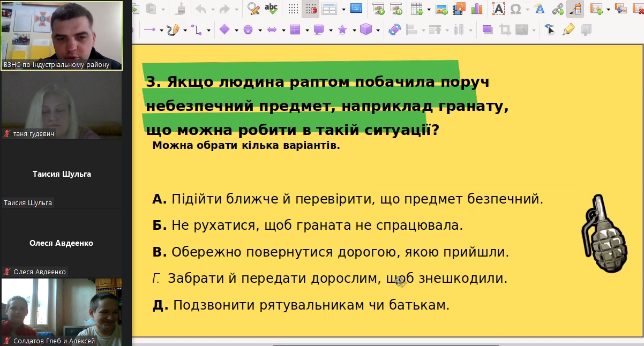Toggle Display Grid dots button
644x346 pixels.
click(x=294, y=9)
